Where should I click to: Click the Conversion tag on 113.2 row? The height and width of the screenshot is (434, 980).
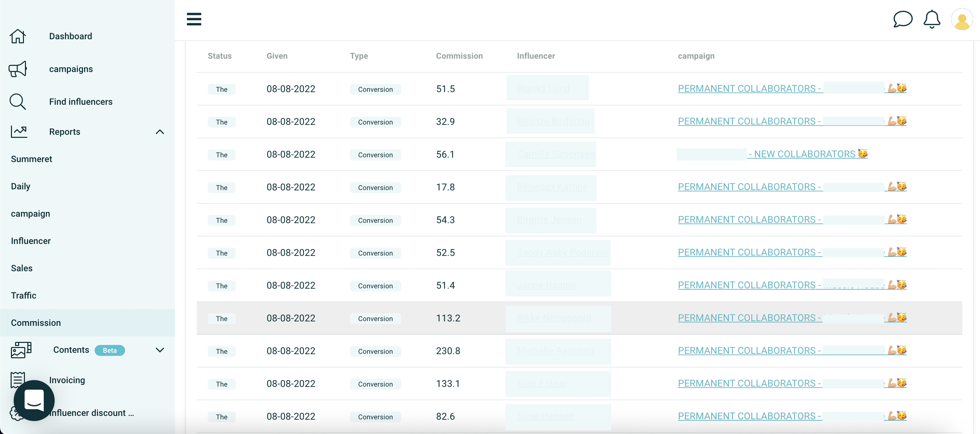click(375, 318)
